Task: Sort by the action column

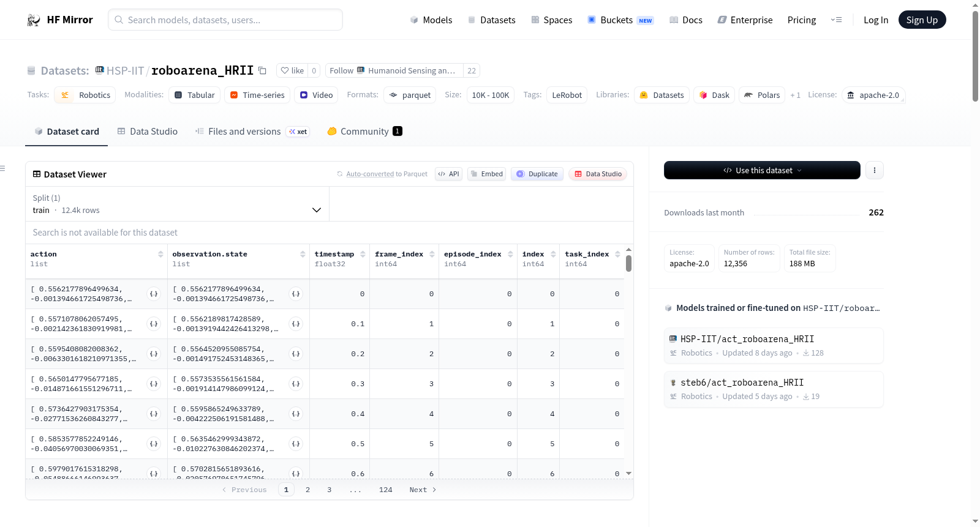Action: pos(160,254)
